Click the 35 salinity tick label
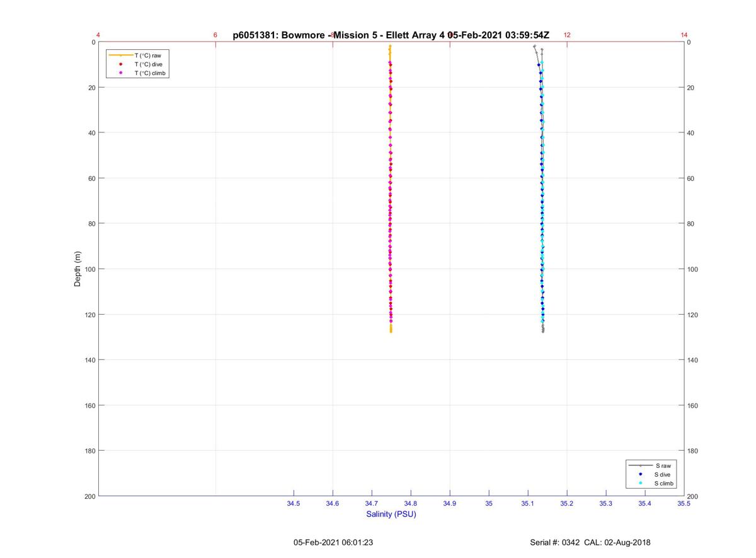756x558 pixels. (489, 503)
